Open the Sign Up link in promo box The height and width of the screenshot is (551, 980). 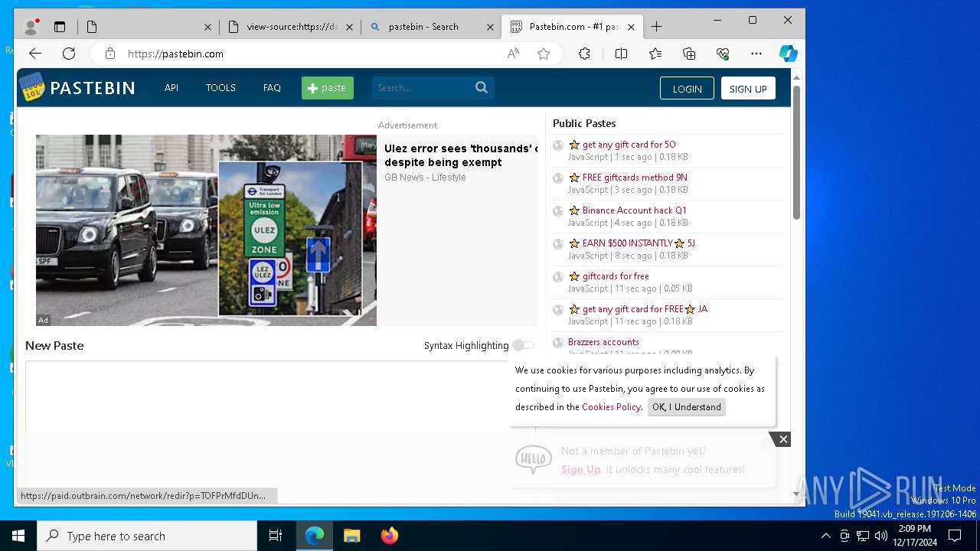point(580,469)
